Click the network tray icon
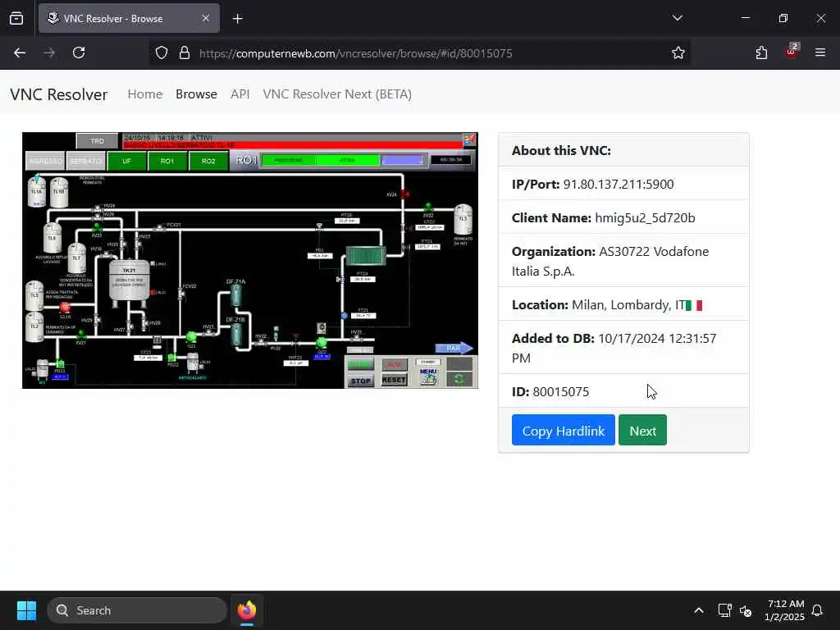Image resolution: width=840 pixels, height=630 pixels. 724,610
